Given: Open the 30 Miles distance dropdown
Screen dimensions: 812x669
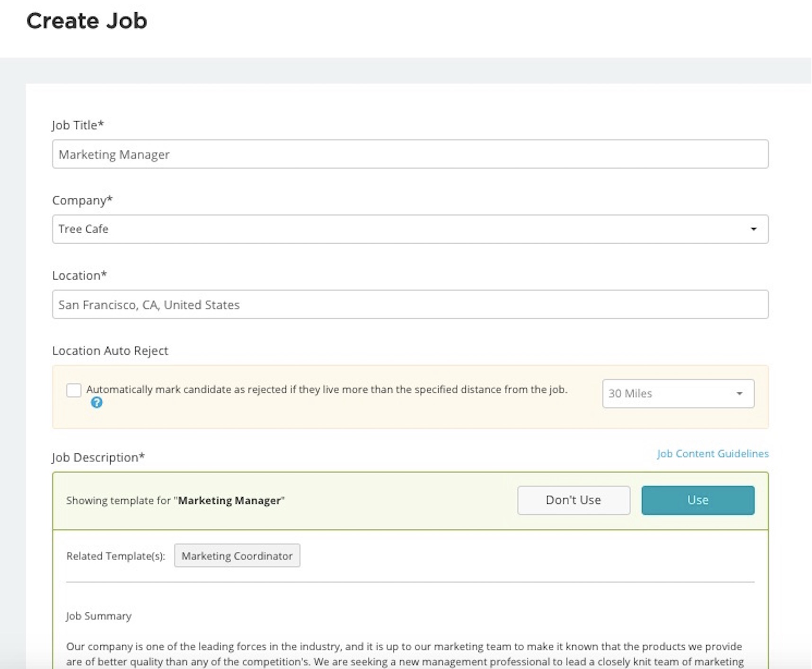Looking at the screenshot, I should pyautogui.click(x=678, y=394).
